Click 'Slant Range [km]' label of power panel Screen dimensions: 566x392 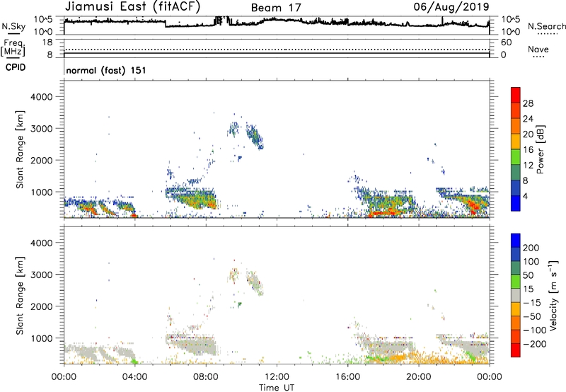point(20,149)
